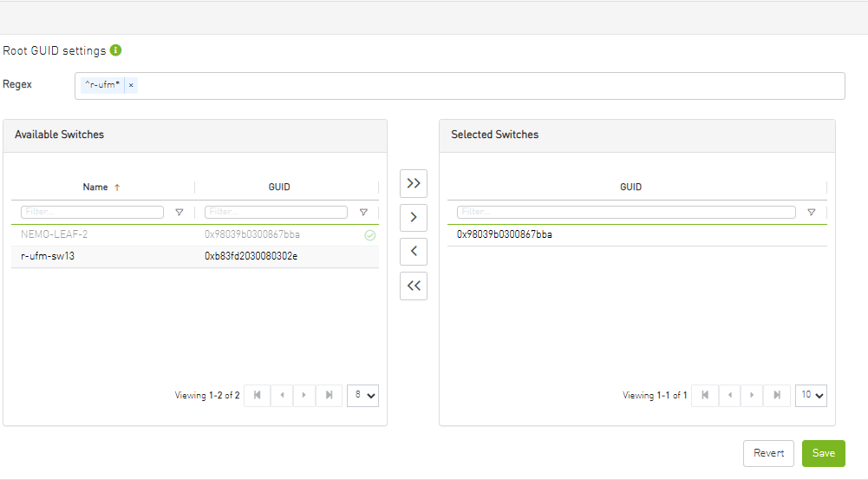
Task: Open Available Switches GUID filter funnel icon
Action: (363, 212)
